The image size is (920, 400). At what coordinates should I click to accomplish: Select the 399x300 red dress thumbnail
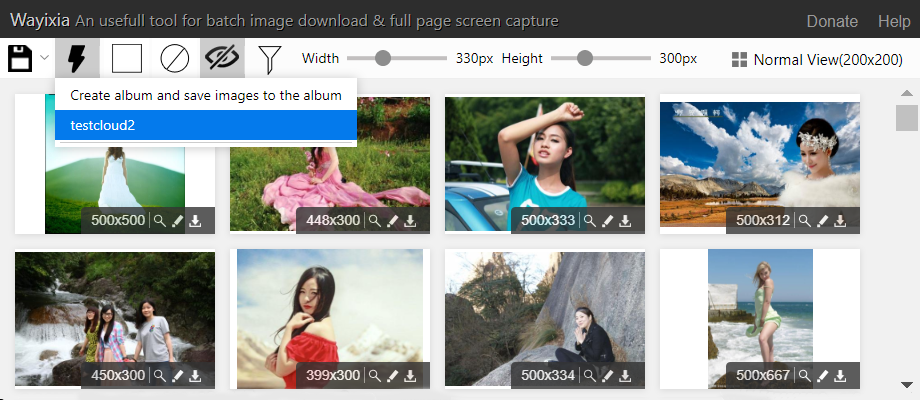(x=330, y=318)
